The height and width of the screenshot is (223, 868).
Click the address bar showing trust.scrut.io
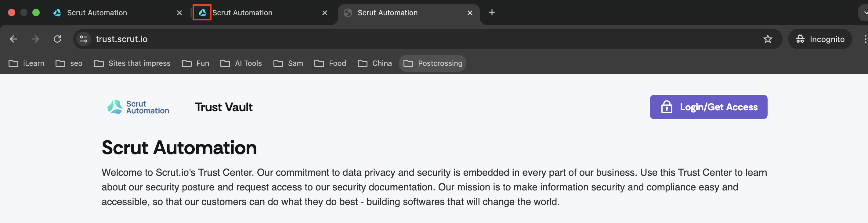[x=427, y=39]
